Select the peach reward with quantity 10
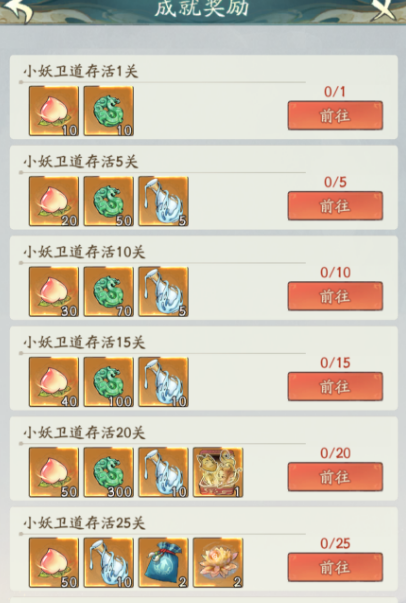 tap(54, 111)
